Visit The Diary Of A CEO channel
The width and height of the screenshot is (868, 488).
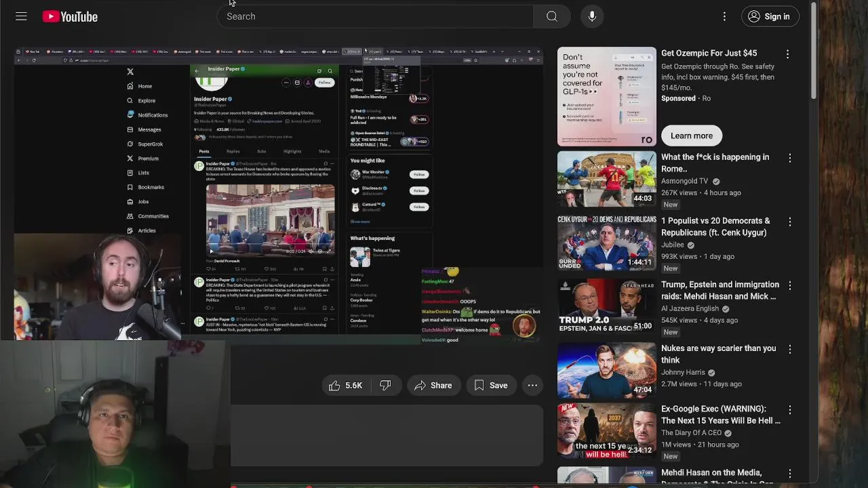[x=691, y=432]
